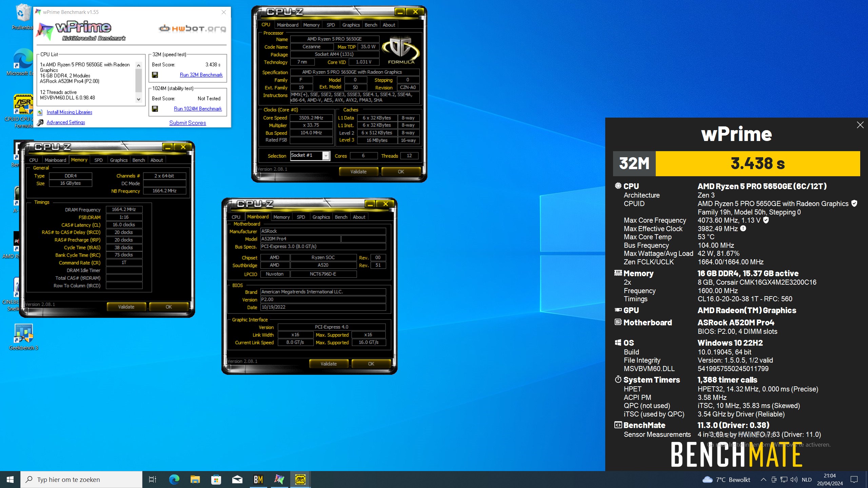
Task: Click OK in Memory CPU-Z window
Action: [x=169, y=307]
